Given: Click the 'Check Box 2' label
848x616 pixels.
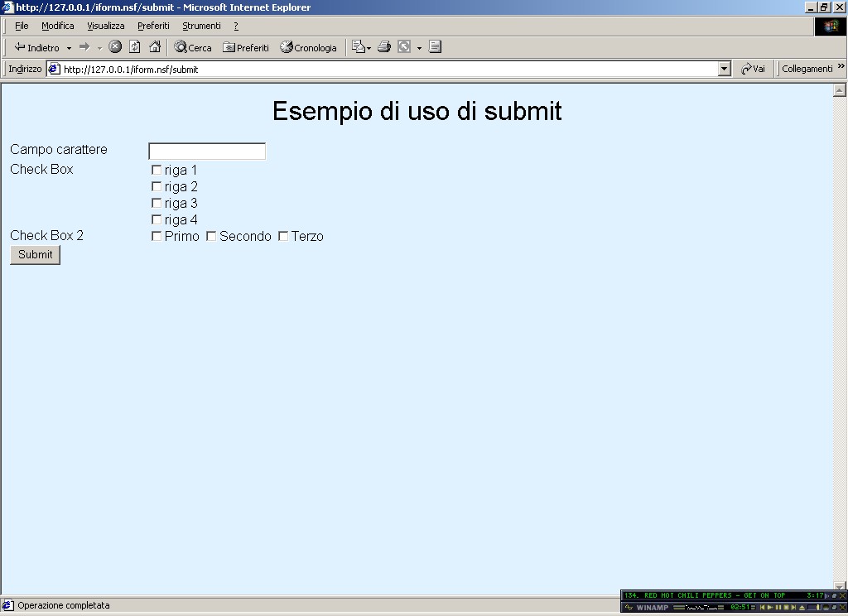Looking at the screenshot, I should [47, 235].
